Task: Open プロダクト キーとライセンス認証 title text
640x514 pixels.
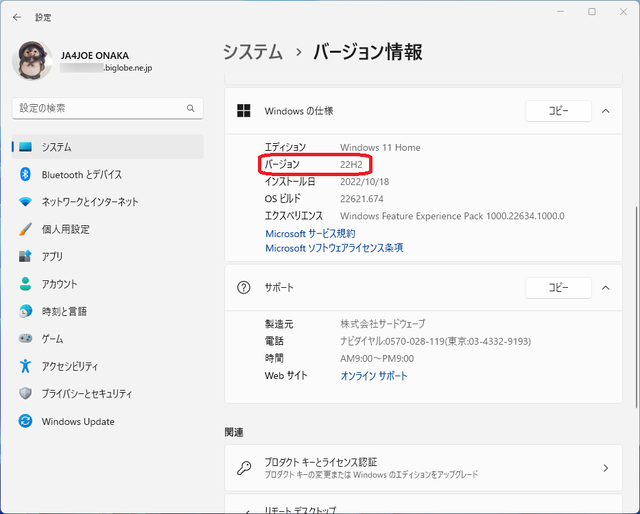Action: (x=321, y=462)
